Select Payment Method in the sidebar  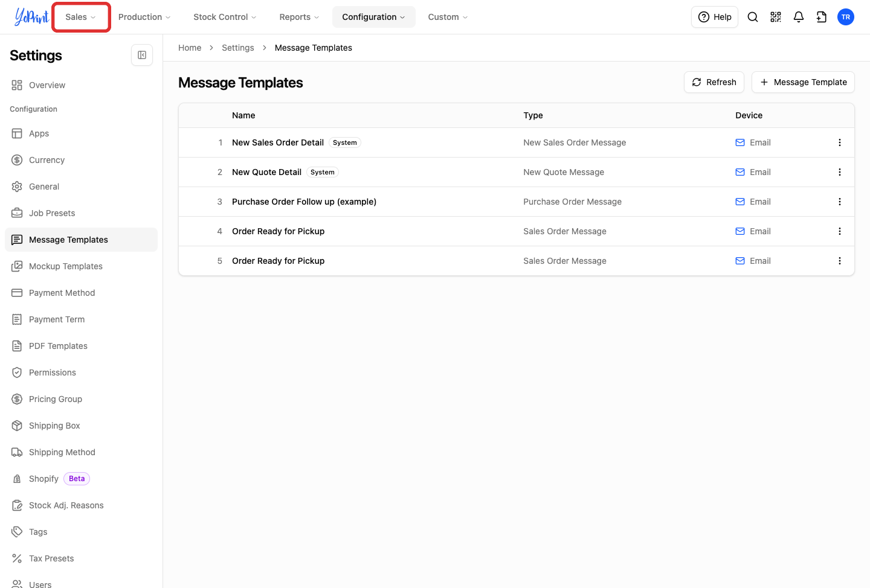[x=81, y=293]
